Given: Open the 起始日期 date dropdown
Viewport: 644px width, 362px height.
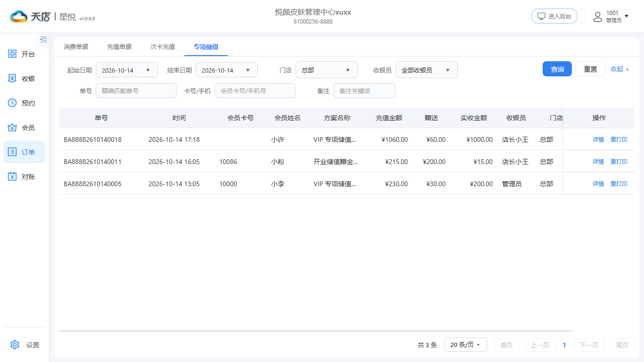Looking at the screenshot, I should pos(127,70).
